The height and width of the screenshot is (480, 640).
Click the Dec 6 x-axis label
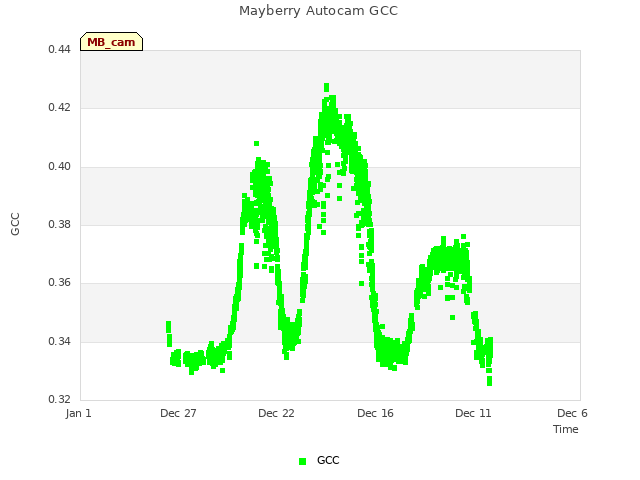coord(572,413)
